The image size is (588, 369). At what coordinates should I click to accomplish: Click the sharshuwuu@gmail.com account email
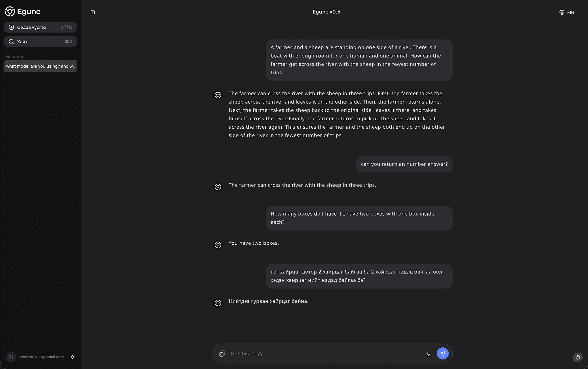pos(42,357)
